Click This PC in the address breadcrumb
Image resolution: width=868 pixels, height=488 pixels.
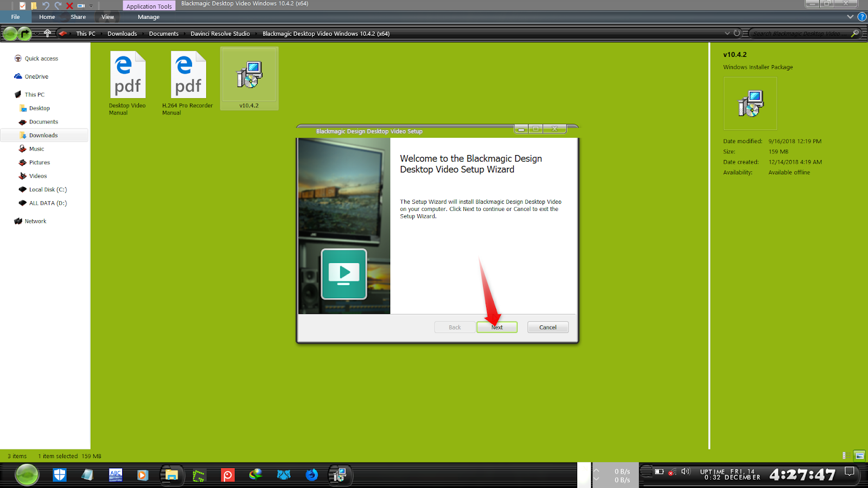click(x=86, y=34)
